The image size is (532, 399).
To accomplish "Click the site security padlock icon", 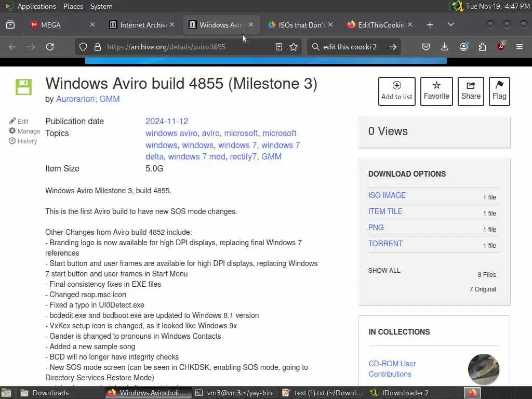I will [98, 47].
